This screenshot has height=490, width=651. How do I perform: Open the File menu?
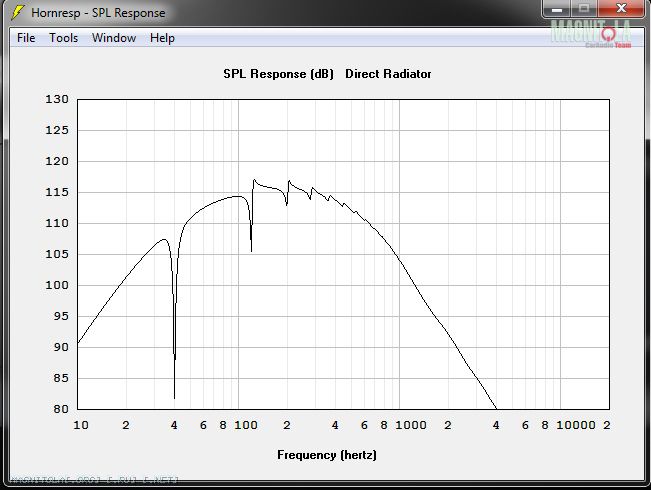pos(26,38)
